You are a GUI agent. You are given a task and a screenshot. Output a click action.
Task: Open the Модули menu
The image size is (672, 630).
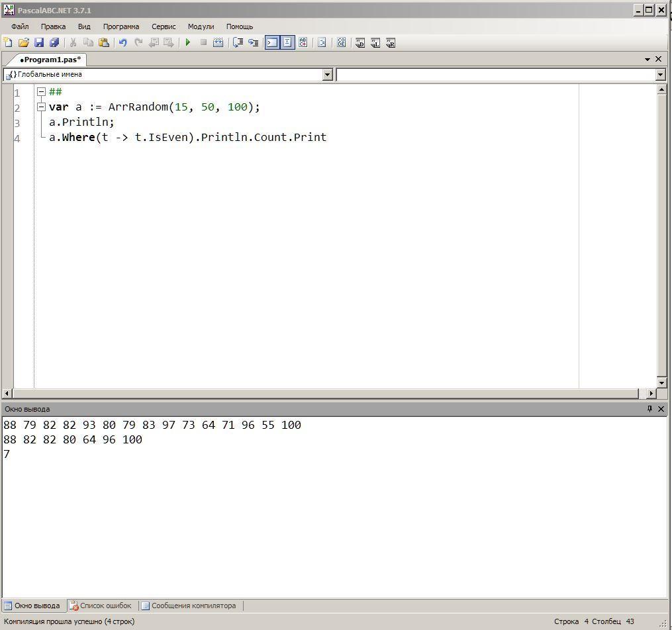pyautogui.click(x=201, y=26)
